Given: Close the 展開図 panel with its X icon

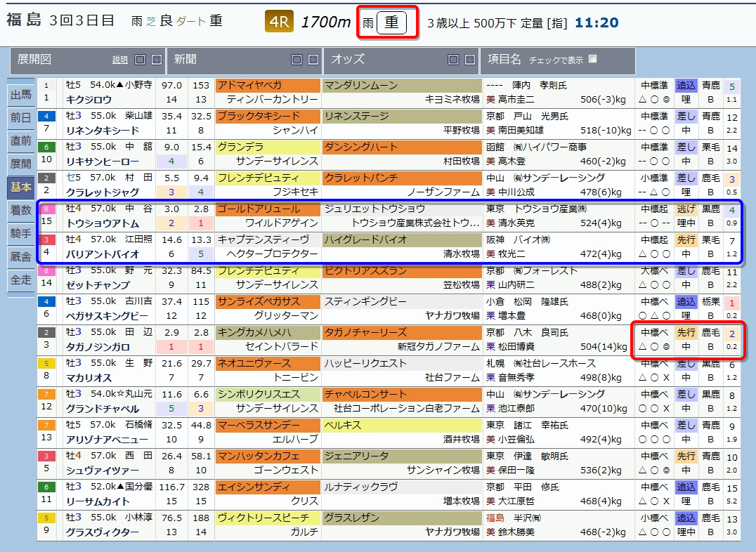Looking at the screenshot, I should (157, 60).
